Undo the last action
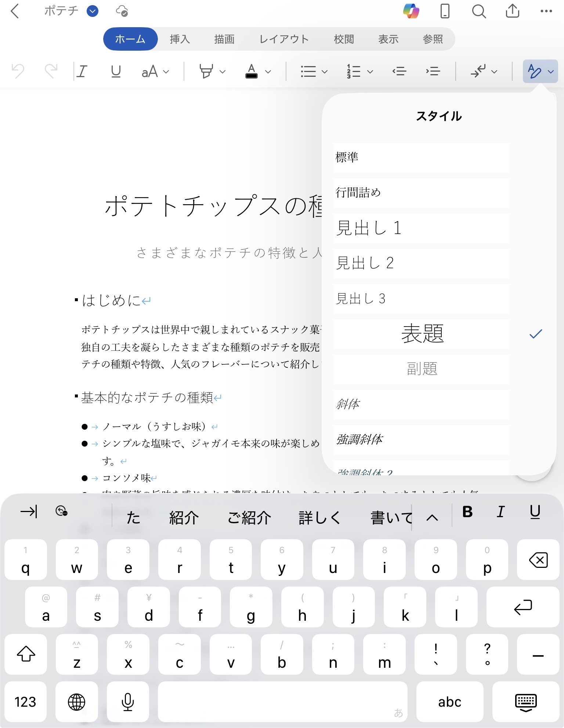 coord(18,71)
